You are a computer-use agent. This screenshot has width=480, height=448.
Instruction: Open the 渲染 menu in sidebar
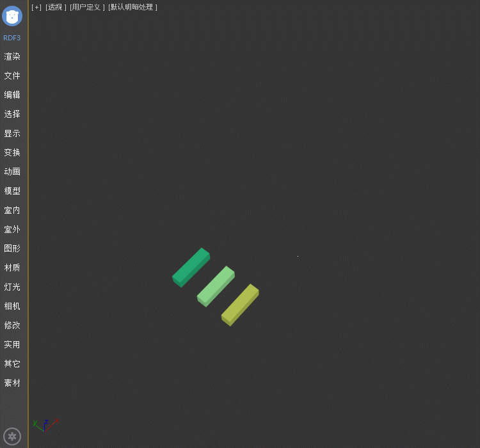point(12,56)
